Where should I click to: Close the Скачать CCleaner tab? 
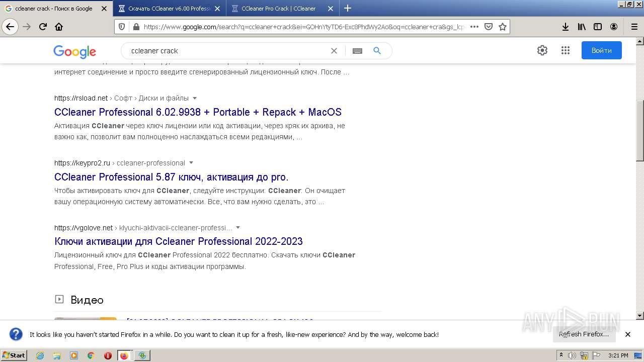(217, 9)
